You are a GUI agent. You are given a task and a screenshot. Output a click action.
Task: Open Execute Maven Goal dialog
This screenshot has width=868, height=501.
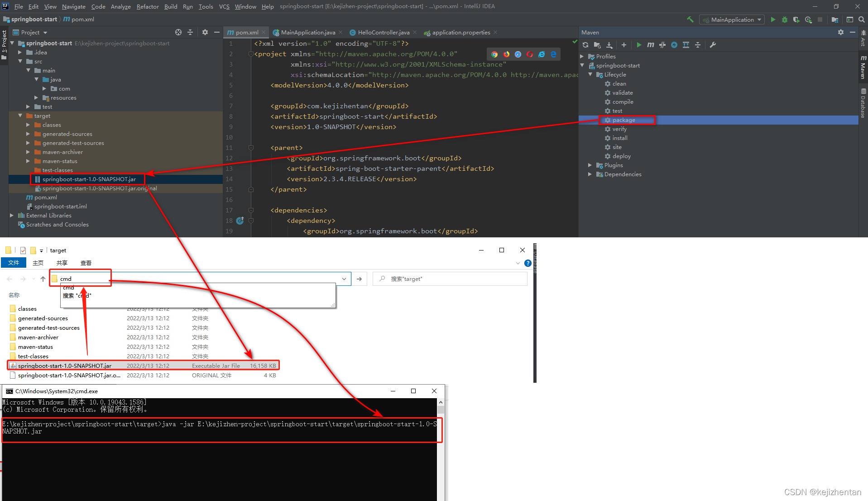pyautogui.click(x=651, y=45)
